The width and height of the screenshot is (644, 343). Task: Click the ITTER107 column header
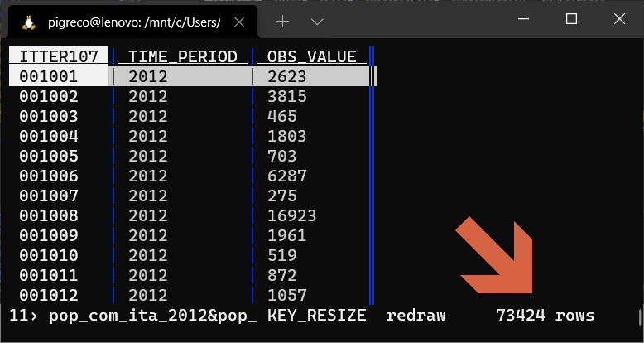pos(59,56)
